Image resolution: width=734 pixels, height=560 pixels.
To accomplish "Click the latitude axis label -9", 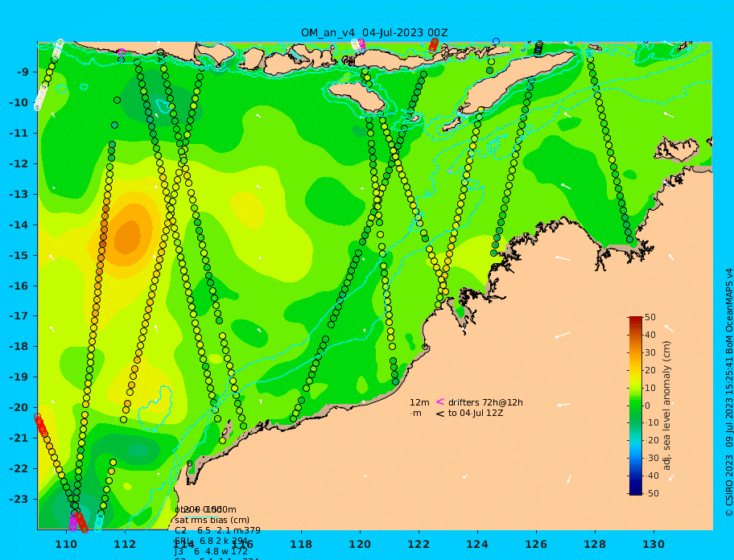I will tap(23, 72).
